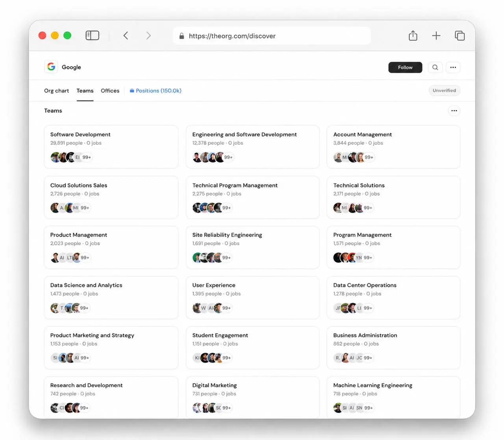Open the Program Management team
This screenshot has height=440, width=504.
coord(393,247)
